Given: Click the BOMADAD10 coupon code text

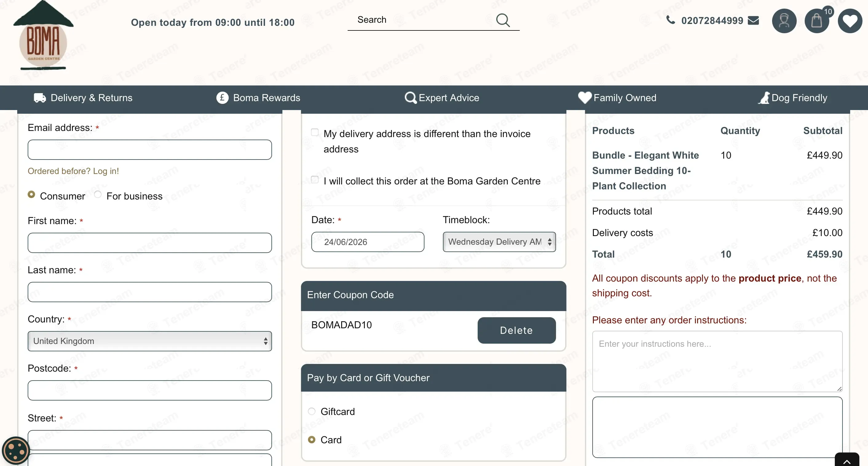Looking at the screenshot, I should pyautogui.click(x=341, y=325).
